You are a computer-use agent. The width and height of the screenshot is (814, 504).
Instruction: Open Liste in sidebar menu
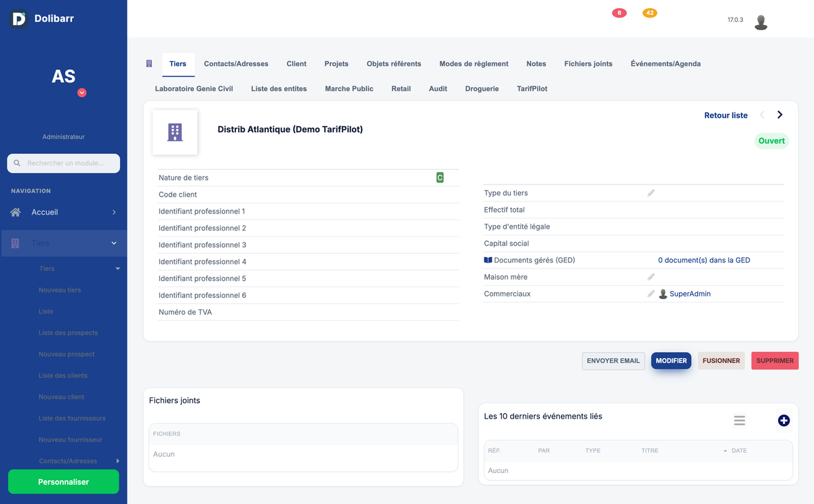45,311
